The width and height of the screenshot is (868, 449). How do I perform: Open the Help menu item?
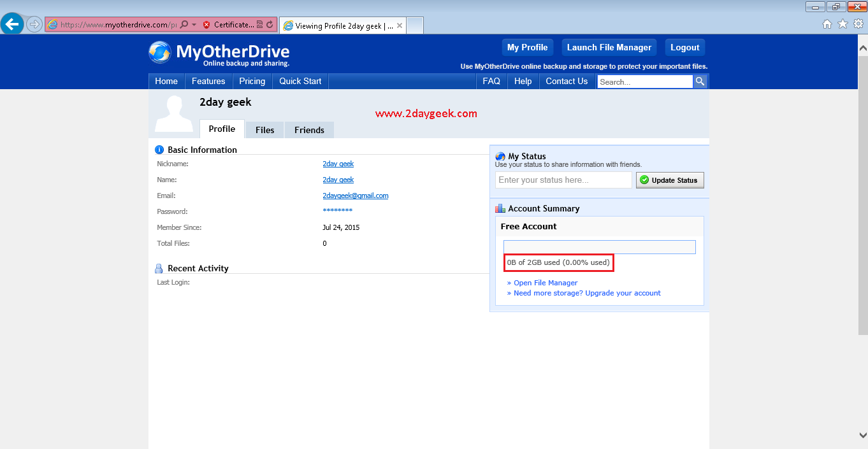click(523, 81)
